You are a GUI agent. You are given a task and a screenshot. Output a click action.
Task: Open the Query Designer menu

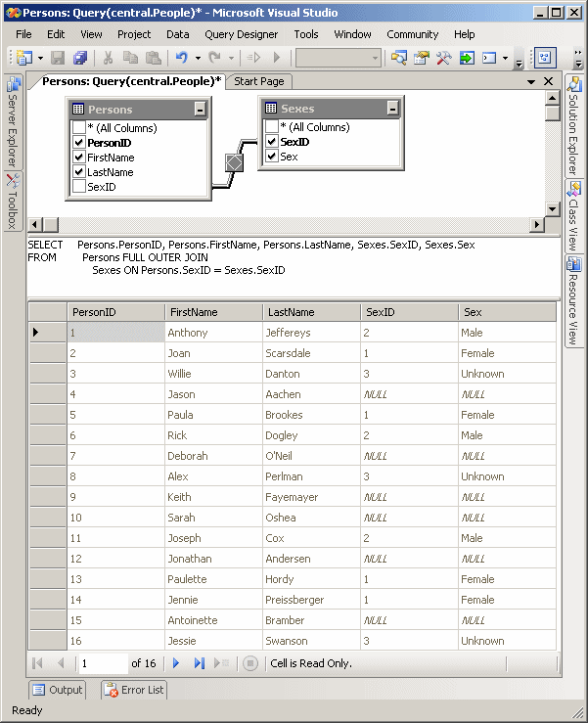(x=242, y=34)
